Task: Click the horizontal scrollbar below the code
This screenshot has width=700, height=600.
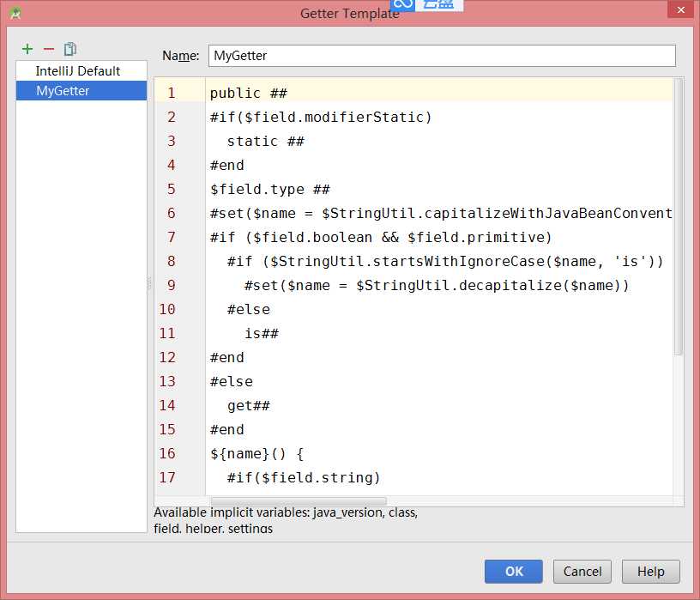Action: pyautogui.click(x=299, y=501)
